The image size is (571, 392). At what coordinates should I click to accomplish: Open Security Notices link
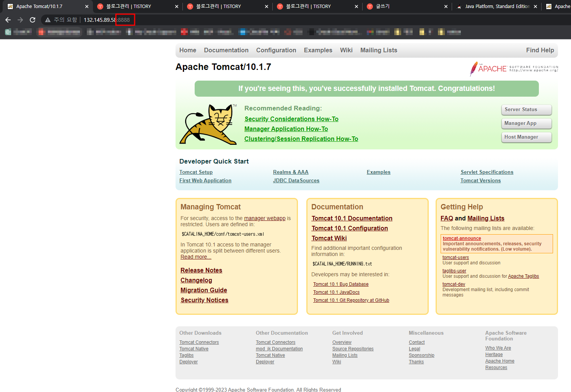pos(205,300)
